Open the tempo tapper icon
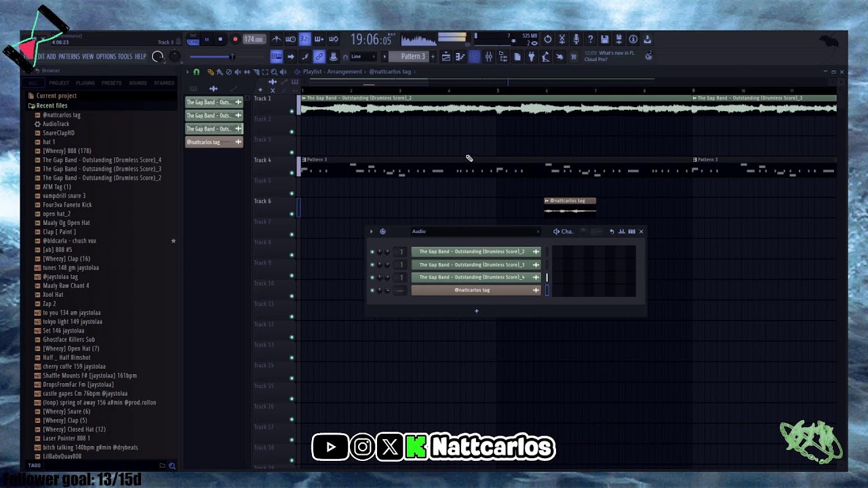The image size is (868, 488). tap(545, 57)
